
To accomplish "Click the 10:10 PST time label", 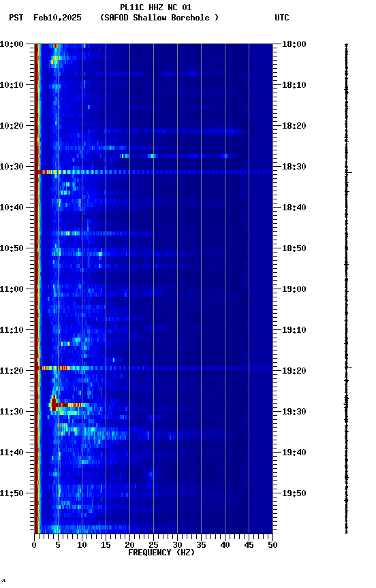I will click(x=12, y=85).
